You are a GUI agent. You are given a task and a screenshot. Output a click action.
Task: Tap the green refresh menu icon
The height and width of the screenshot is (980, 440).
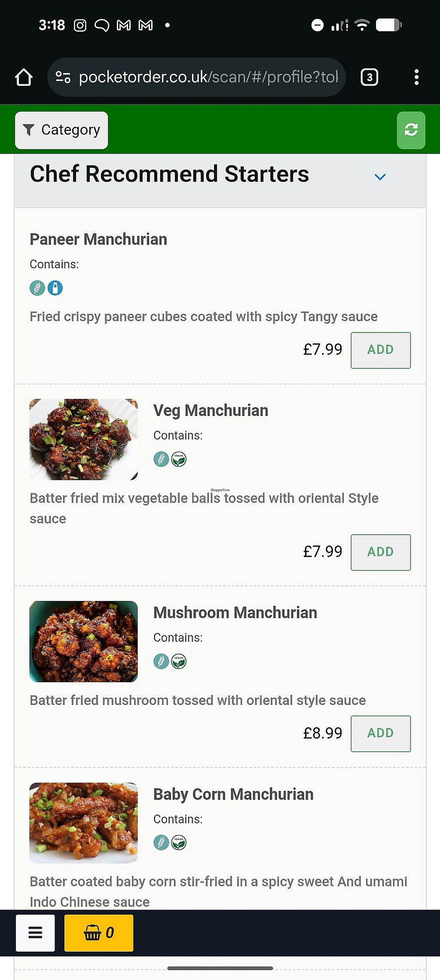pyautogui.click(x=411, y=130)
